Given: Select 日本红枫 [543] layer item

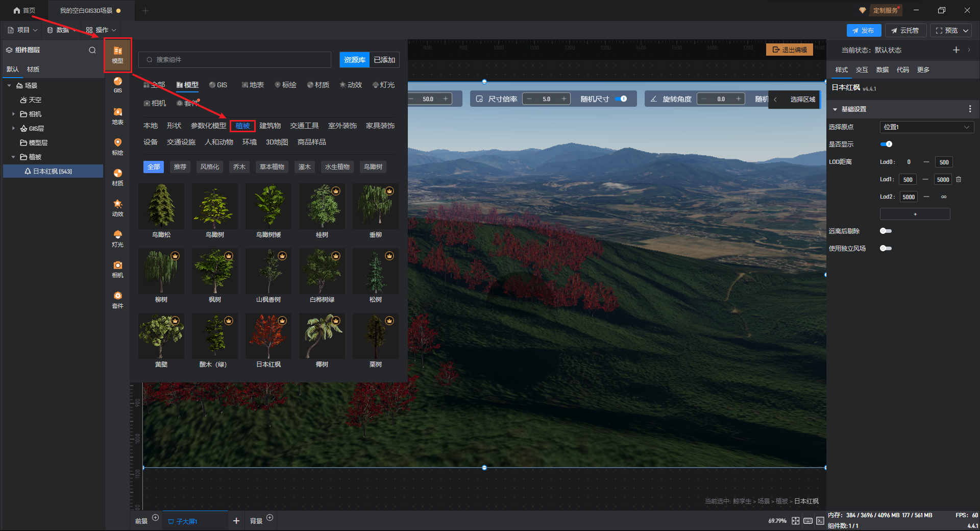Looking at the screenshot, I should [53, 172].
